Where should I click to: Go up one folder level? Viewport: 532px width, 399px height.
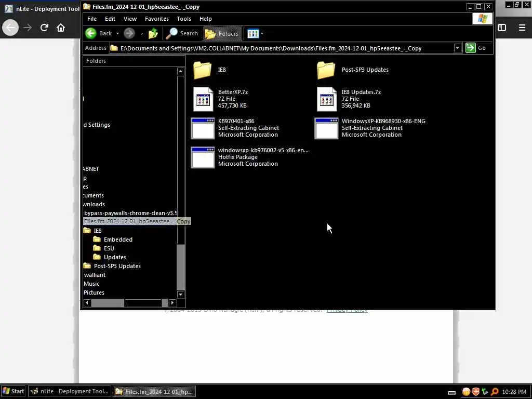click(x=153, y=33)
